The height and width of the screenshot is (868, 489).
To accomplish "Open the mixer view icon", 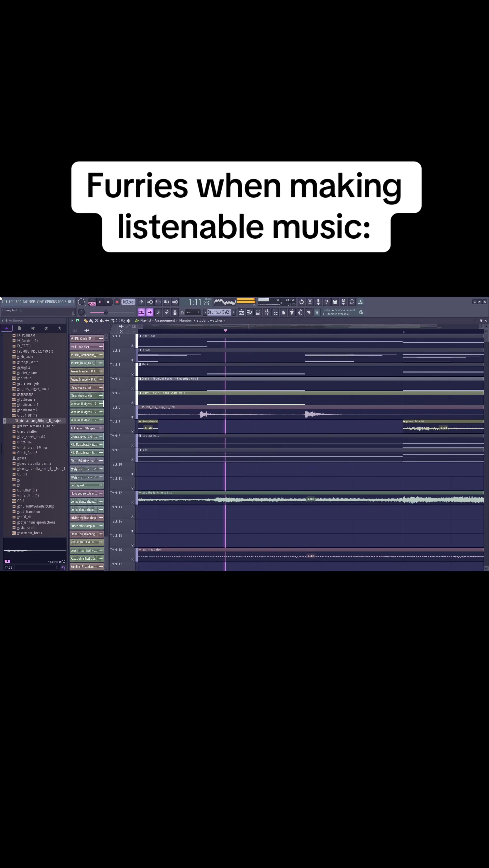I will tap(267, 312).
